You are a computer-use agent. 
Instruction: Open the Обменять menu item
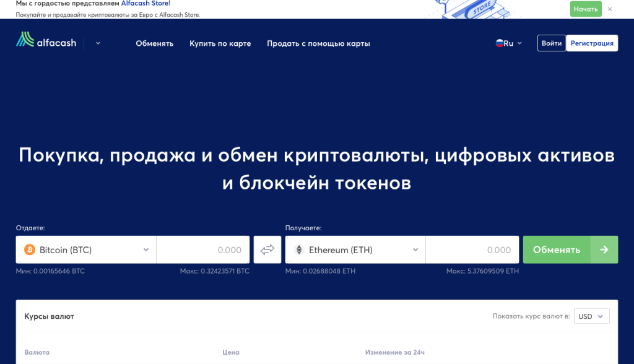pos(154,43)
